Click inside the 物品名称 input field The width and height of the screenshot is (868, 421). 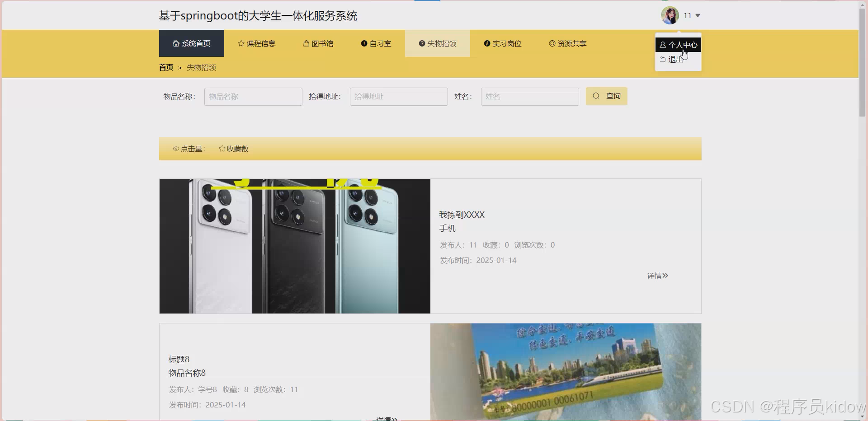click(253, 96)
